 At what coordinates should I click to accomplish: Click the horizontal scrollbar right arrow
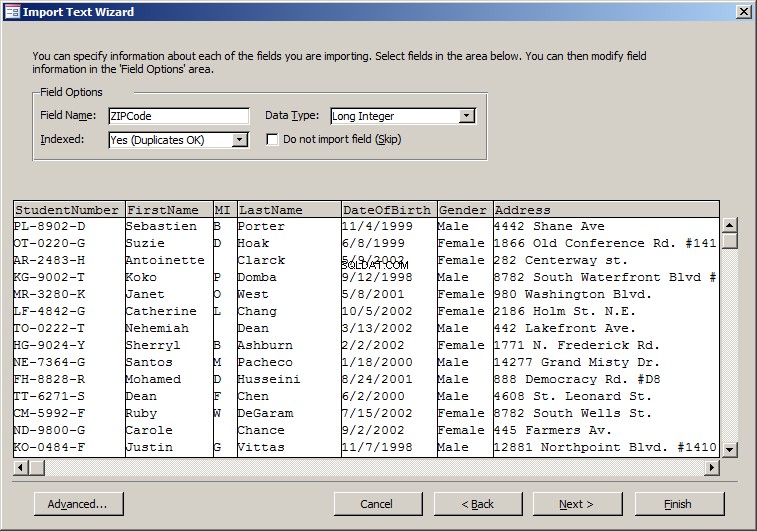click(712, 467)
